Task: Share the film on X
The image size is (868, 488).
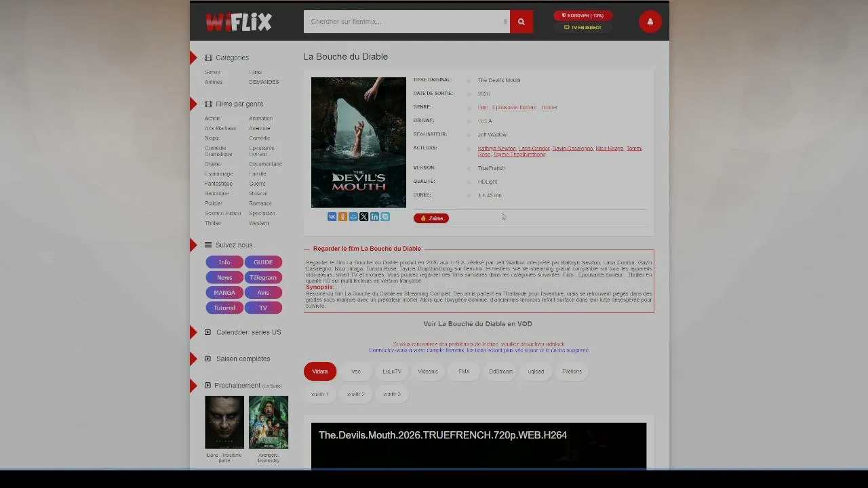Action: click(364, 217)
